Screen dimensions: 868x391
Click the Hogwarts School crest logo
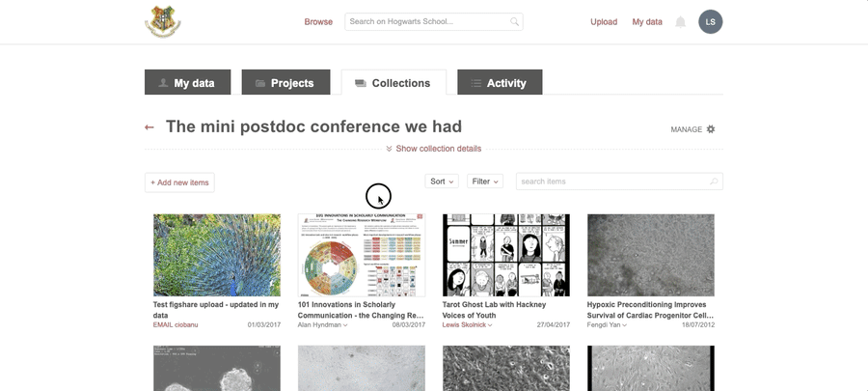click(x=163, y=21)
